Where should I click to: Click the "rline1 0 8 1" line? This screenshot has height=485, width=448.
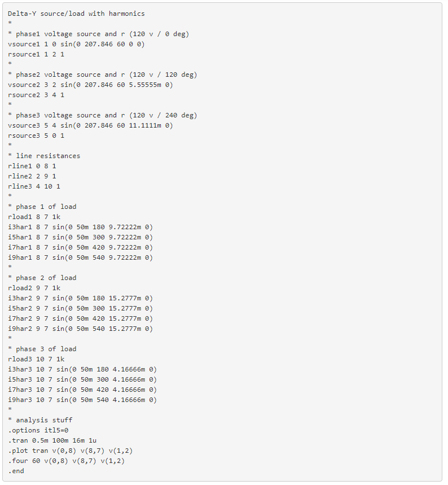pos(32,166)
